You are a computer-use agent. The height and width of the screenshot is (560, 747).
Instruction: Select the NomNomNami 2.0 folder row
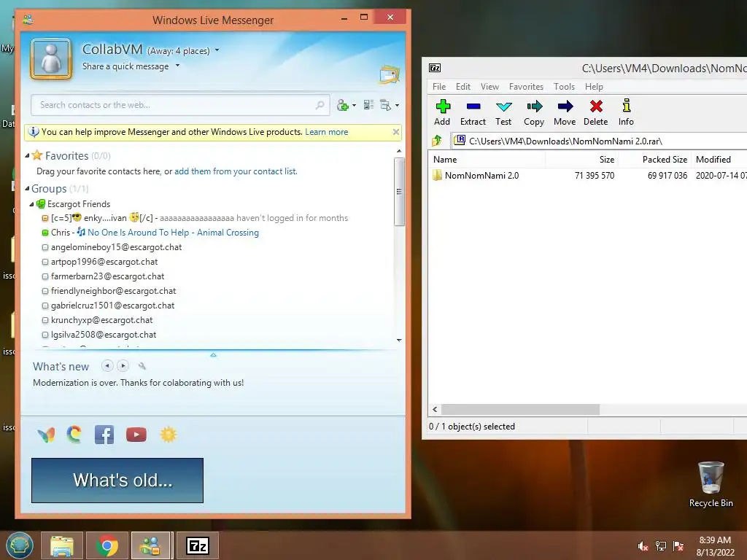click(587, 175)
